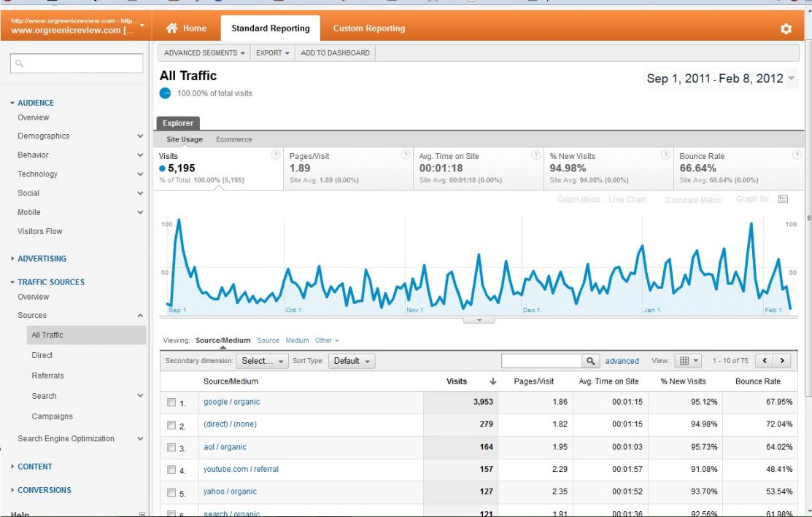Switch to Custom Reporting tab
812x517 pixels.
pyautogui.click(x=368, y=28)
